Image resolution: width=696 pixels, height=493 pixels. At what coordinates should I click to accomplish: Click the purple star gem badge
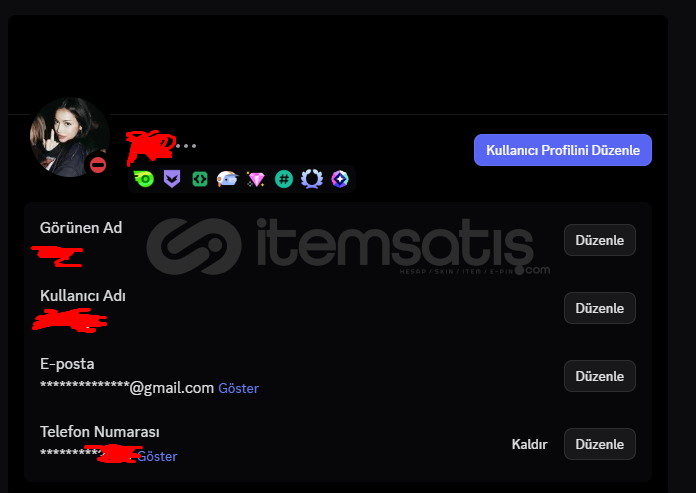(340, 179)
